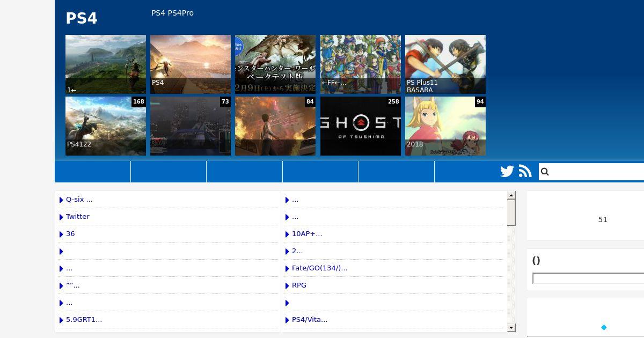Open landscape thumbnail captioned 1←
Screen dimensions: 644x338
[x=106, y=64]
